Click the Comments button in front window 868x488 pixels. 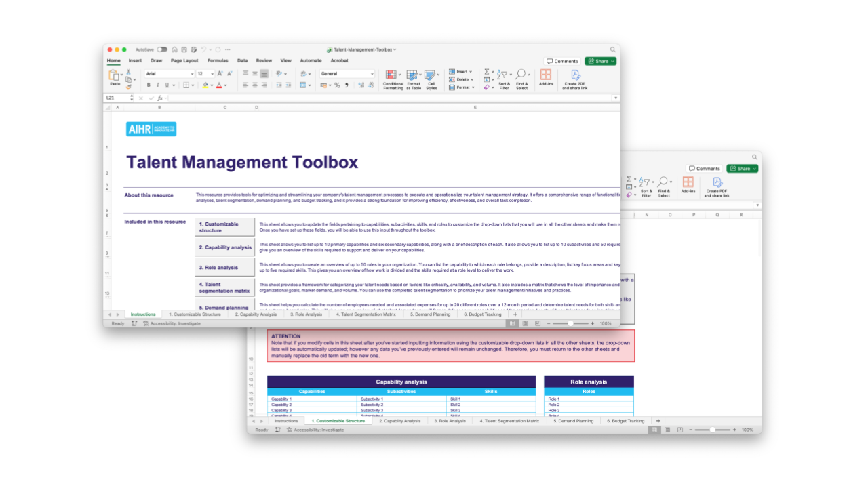tap(563, 61)
